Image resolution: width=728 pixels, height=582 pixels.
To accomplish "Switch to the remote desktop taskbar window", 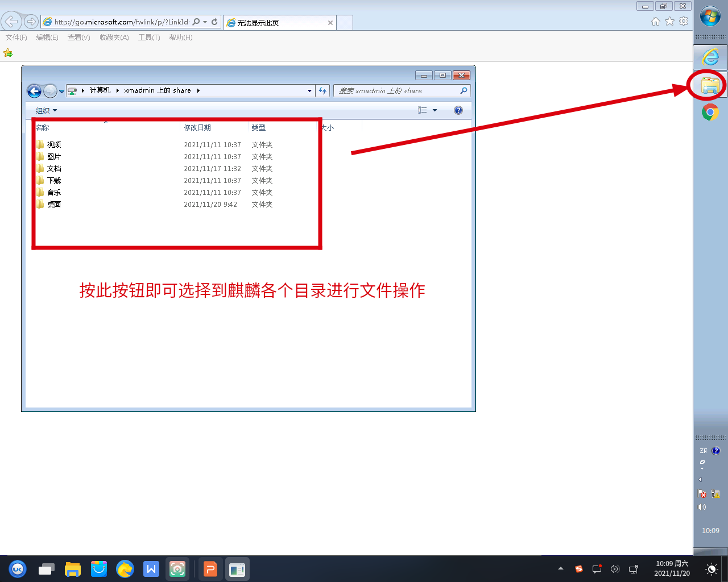I will click(x=237, y=569).
